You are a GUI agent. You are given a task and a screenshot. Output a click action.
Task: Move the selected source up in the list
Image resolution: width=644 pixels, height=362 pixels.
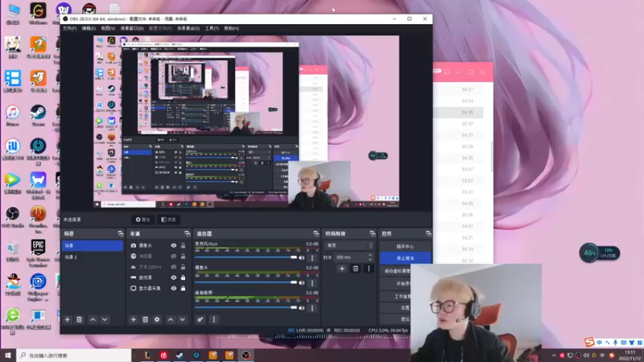point(171,319)
